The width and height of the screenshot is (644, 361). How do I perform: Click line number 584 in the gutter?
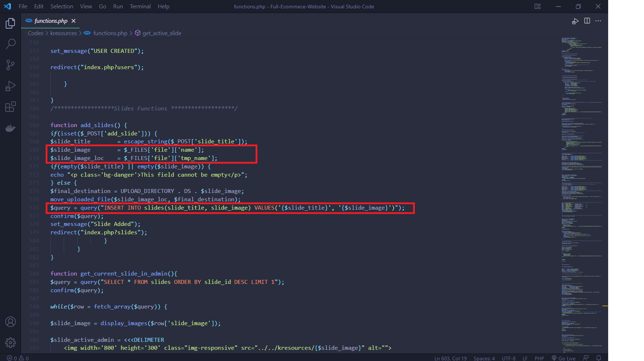click(34, 274)
